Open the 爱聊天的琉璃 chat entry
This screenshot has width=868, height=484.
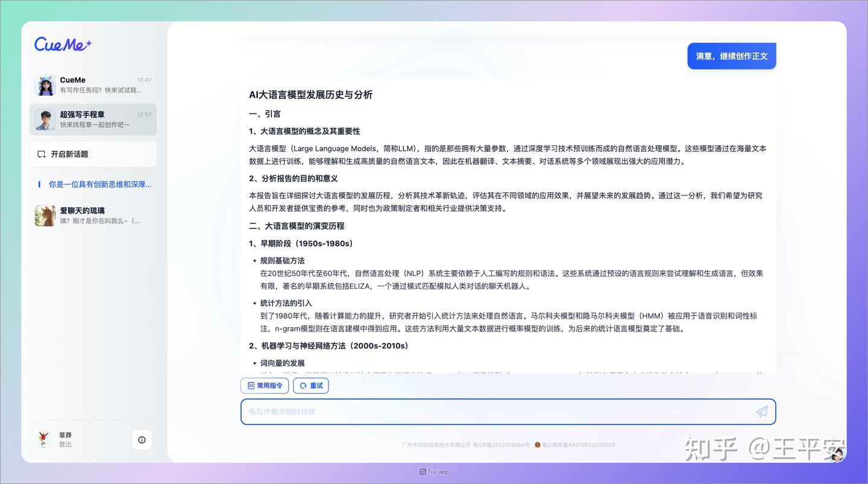pos(93,215)
